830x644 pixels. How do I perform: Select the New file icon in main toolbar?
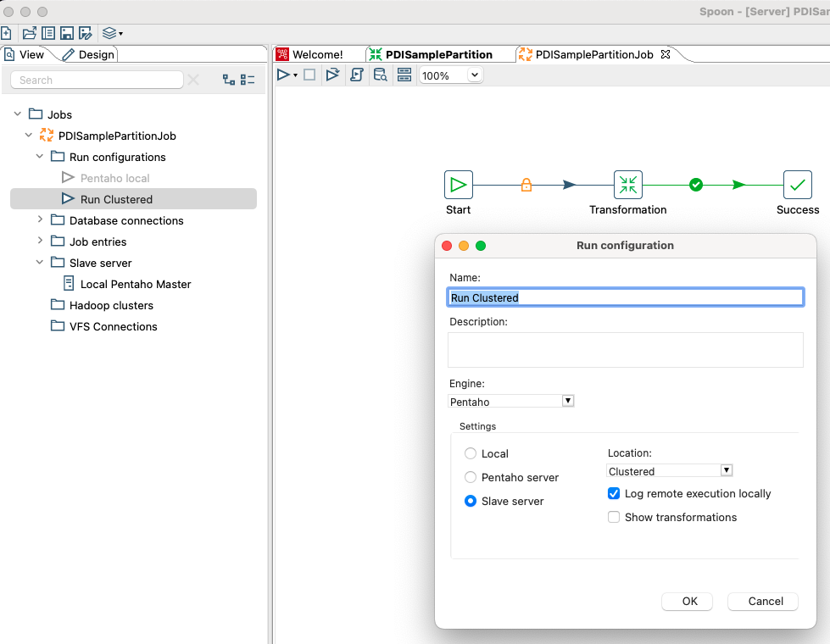click(x=8, y=31)
